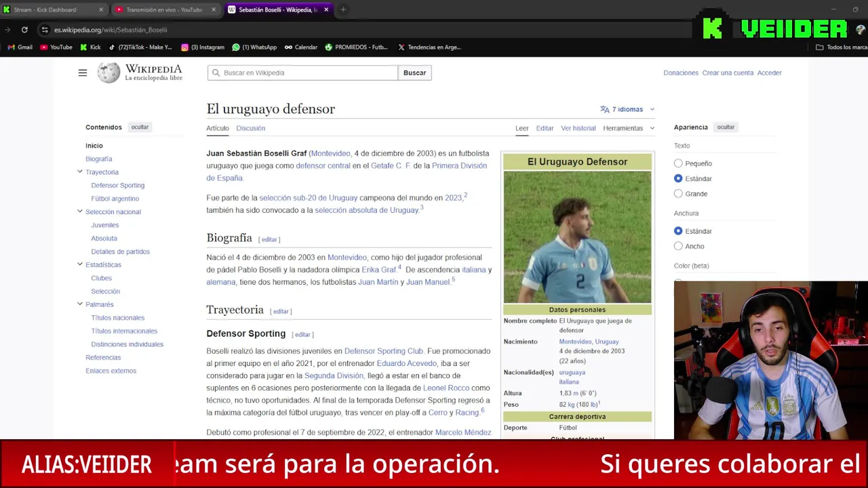
Task: Open the Herramientas dropdown
Action: [x=629, y=128]
